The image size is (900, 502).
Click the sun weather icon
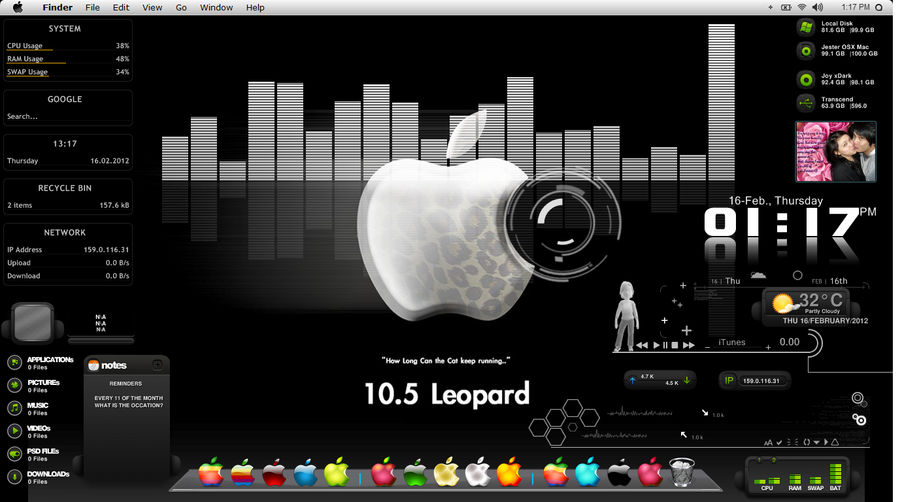pos(783,303)
